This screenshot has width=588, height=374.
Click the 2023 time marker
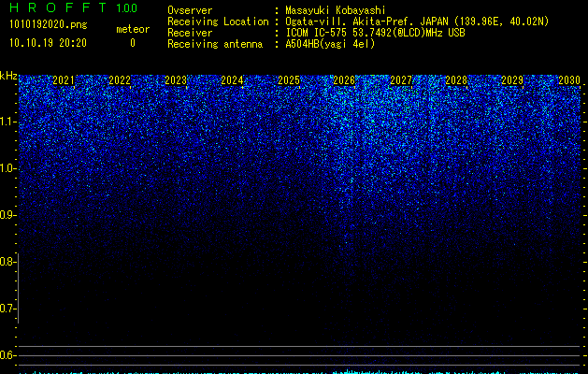tap(176, 80)
